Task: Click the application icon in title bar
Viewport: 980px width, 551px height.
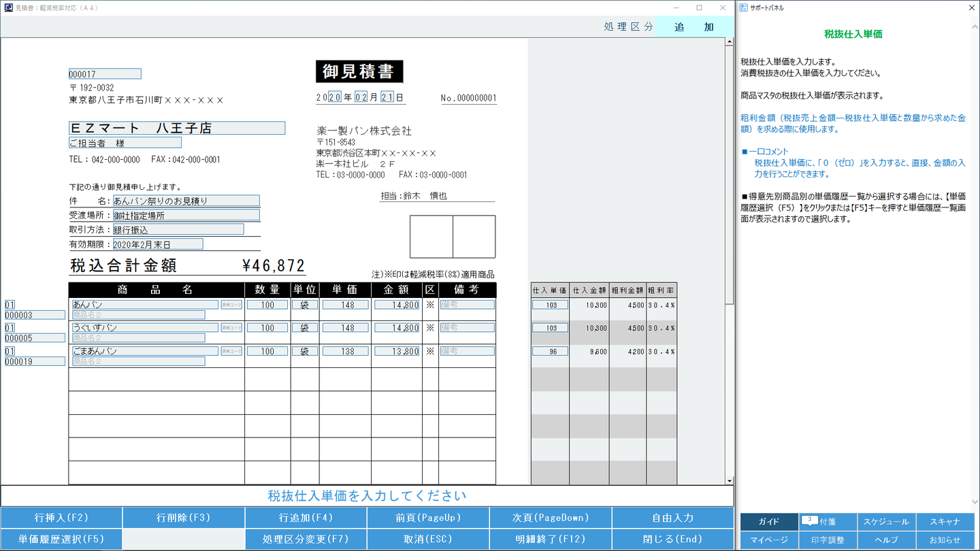Action: pos(8,7)
